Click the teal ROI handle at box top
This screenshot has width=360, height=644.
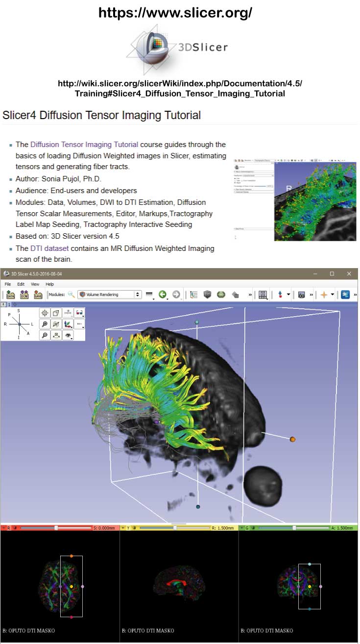click(197, 322)
